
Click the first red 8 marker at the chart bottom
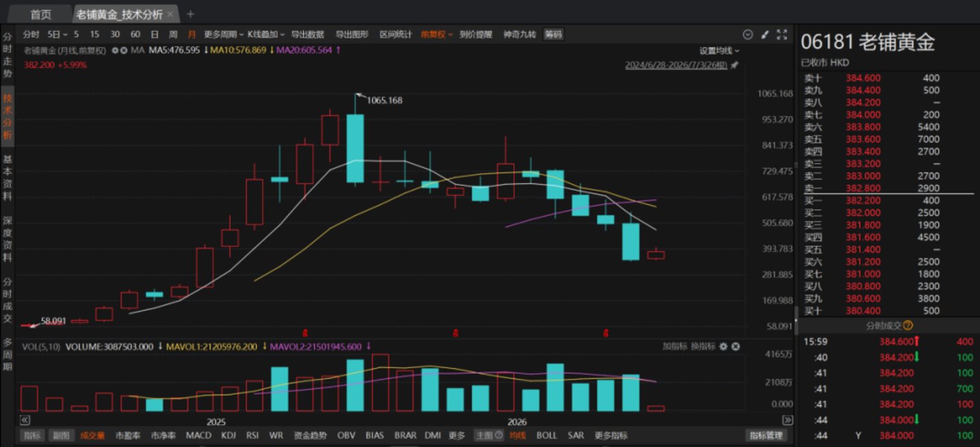pos(305,333)
